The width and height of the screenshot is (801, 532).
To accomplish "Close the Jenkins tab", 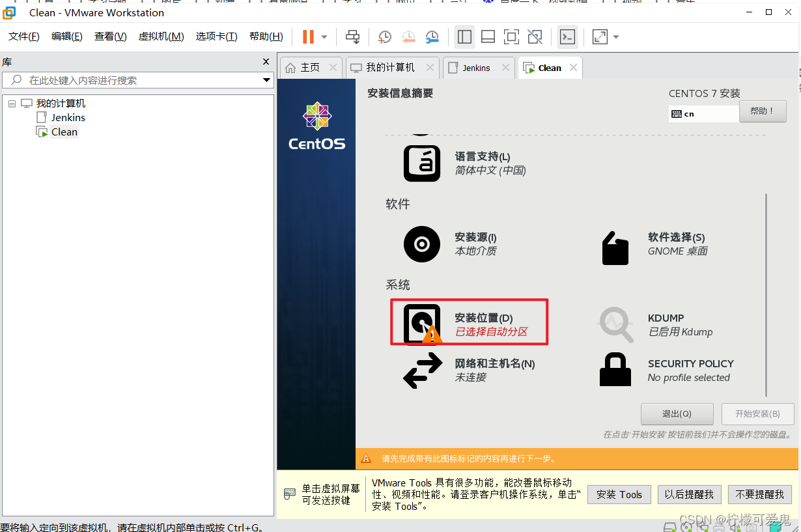I will pos(505,68).
